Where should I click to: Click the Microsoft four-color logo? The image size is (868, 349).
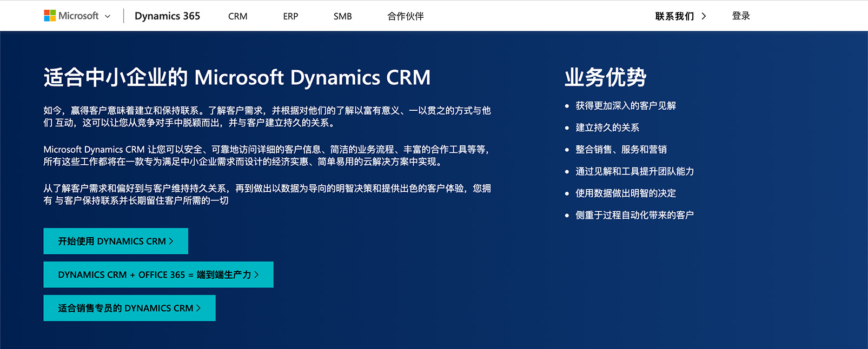50,16
